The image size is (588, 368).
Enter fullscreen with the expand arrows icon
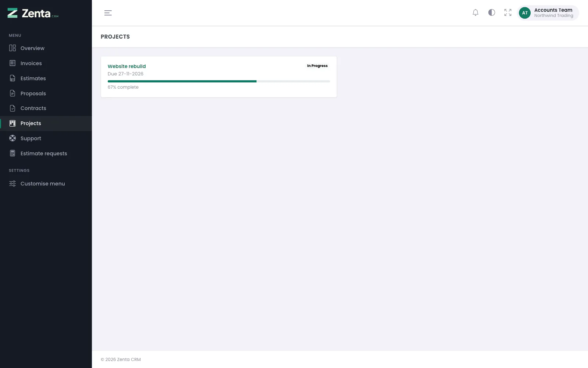508,13
